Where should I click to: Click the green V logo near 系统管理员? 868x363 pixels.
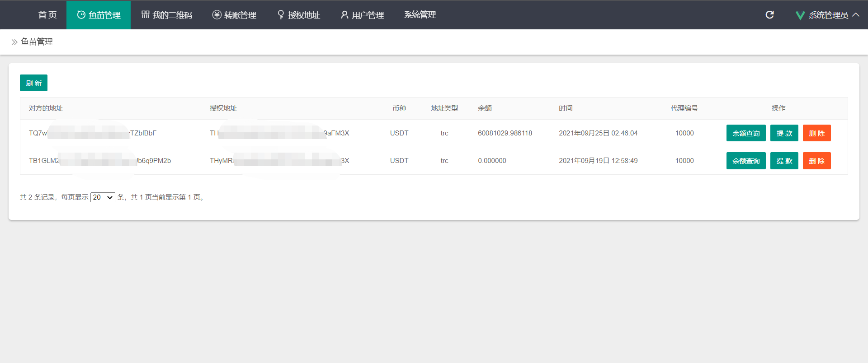(800, 15)
